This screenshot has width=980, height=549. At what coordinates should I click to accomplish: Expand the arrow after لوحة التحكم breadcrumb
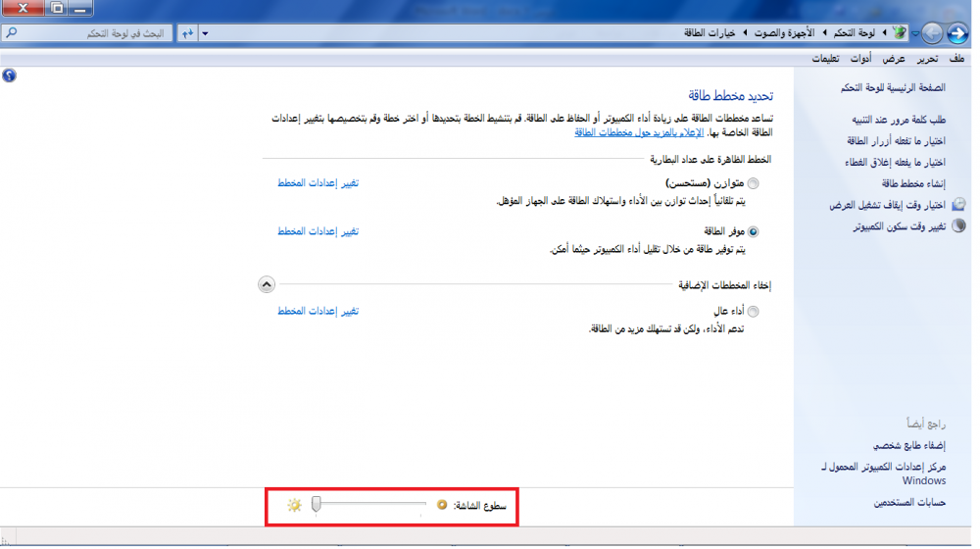824,33
